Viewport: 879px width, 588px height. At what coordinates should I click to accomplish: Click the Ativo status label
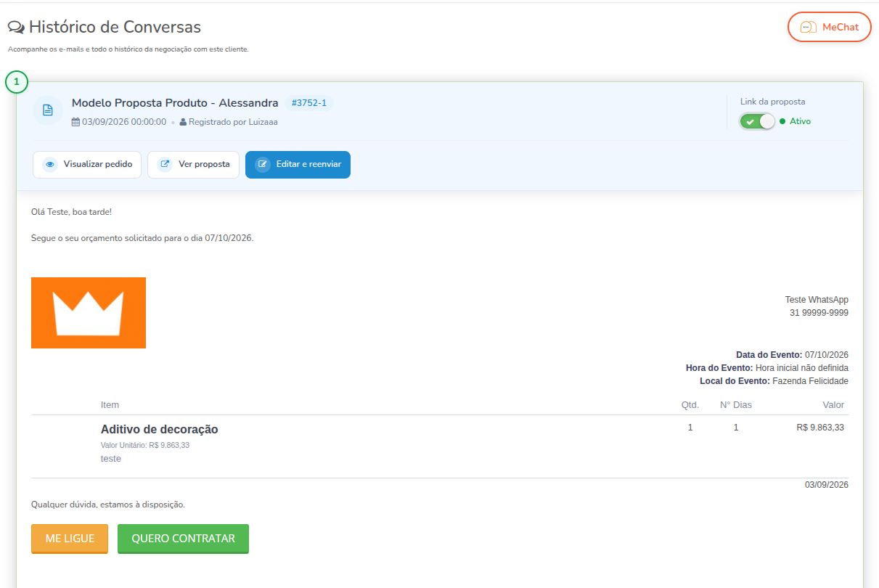pyautogui.click(x=800, y=121)
